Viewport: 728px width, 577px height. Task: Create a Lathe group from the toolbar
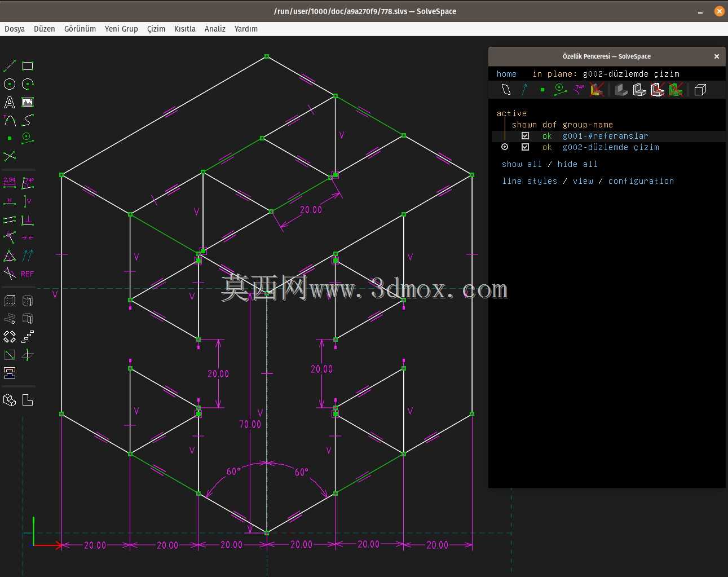pyautogui.click(x=28, y=301)
